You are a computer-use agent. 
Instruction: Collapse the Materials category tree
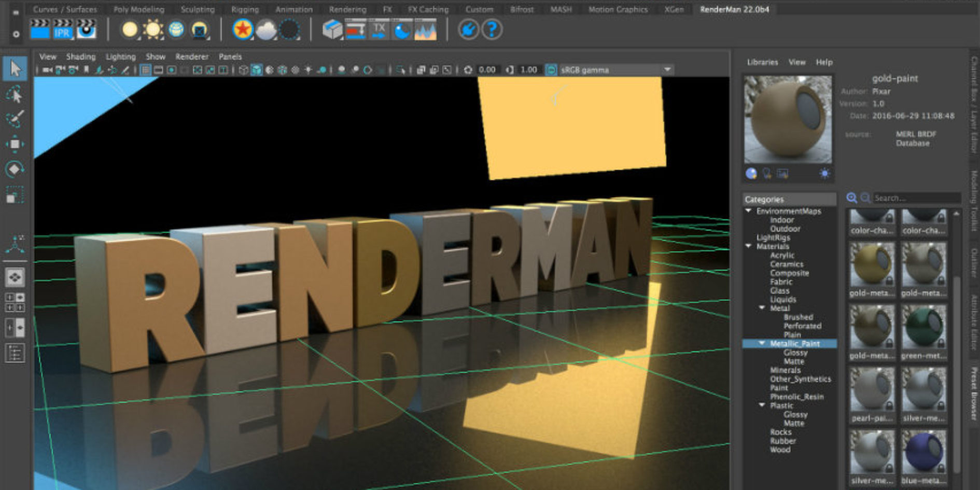748,246
